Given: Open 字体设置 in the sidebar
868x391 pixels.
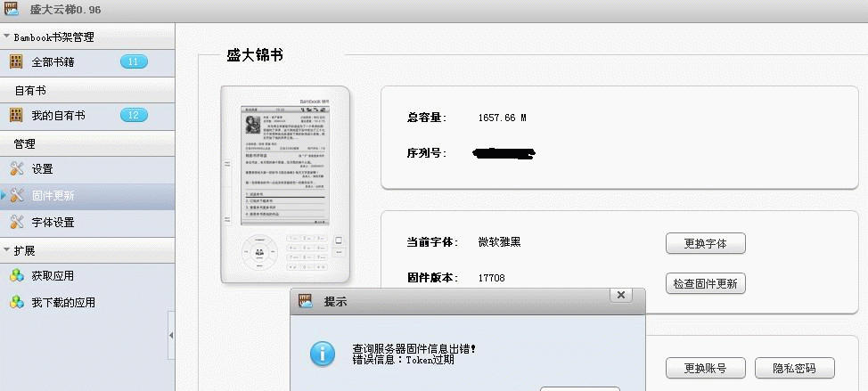Looking at the screenshot, I should tap(87, 223).
